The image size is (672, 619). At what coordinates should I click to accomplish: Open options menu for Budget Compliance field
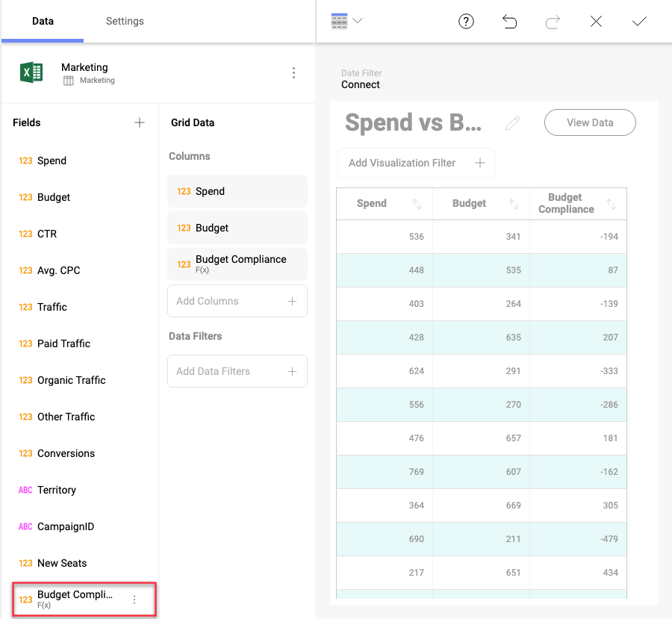pyautogui.click(x=134, y=600)
